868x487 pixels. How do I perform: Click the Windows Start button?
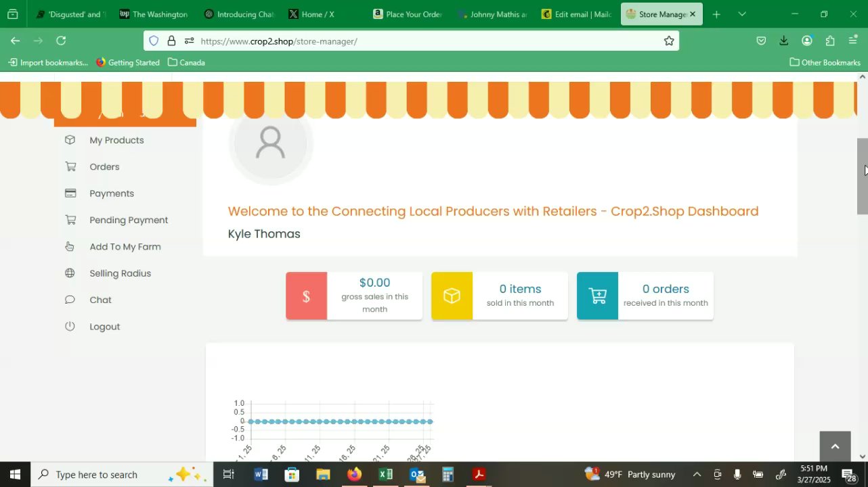click(15, 474)
